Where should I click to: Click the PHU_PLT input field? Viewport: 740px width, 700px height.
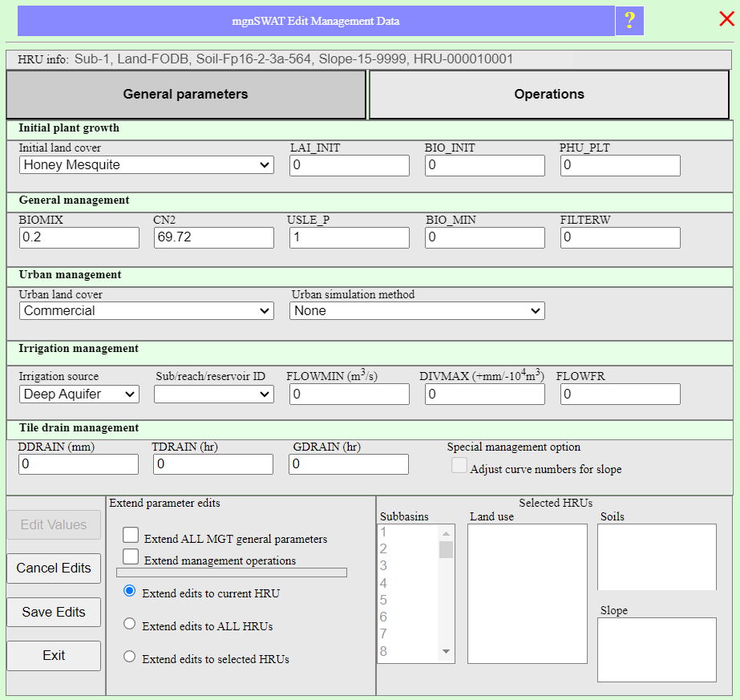[620, 166]
